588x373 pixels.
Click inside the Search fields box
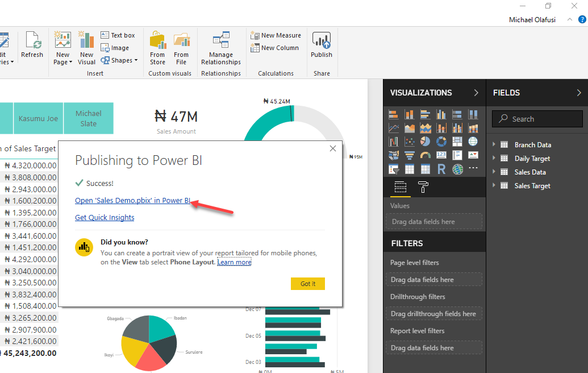click(537, 119)
